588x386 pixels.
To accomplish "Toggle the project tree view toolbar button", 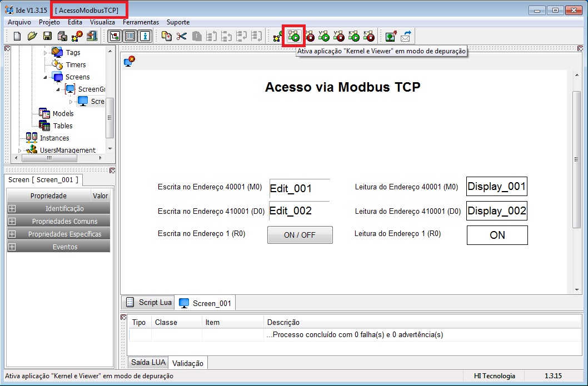I will pos(114,36).
